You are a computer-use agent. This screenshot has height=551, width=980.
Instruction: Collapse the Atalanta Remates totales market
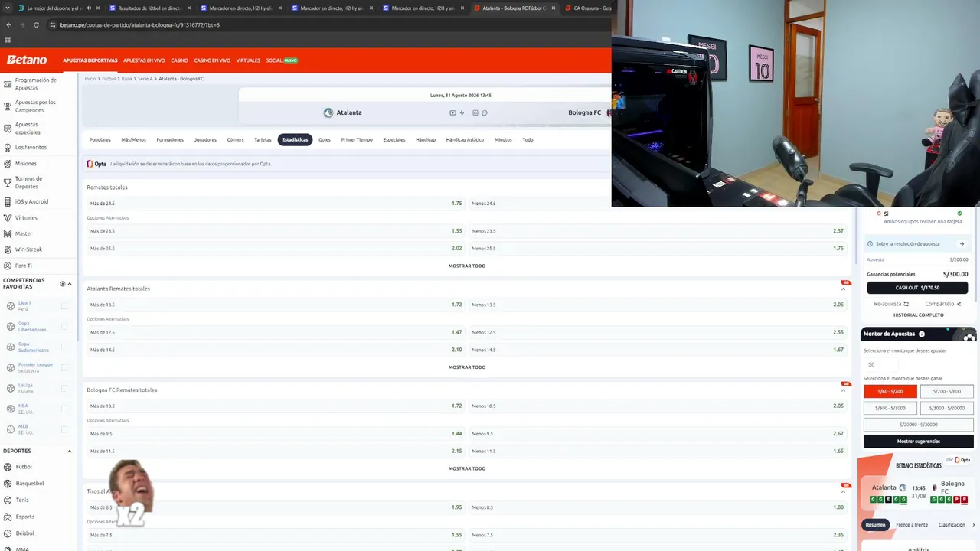[844, 289]
